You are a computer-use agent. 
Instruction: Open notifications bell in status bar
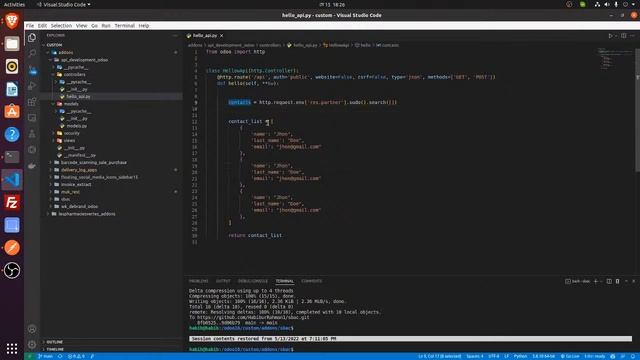pos(632,356)
